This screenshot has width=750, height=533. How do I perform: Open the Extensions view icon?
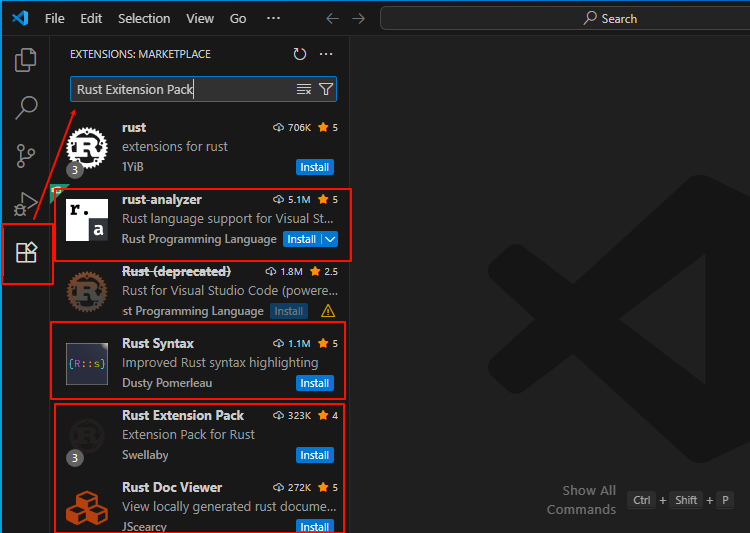(x=26, y=252)
